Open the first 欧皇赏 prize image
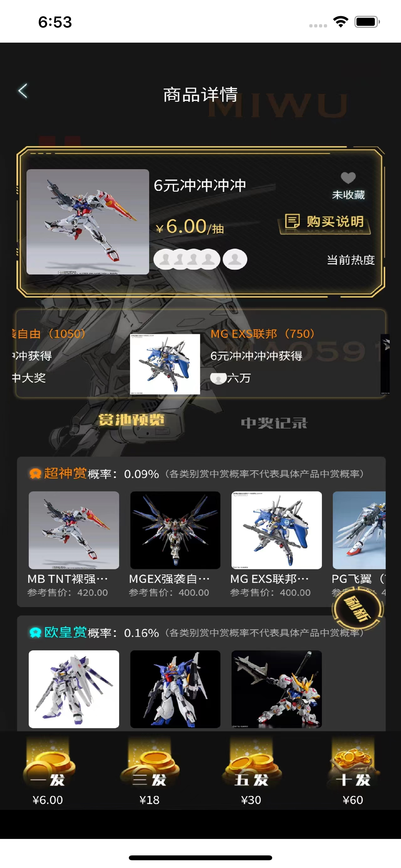 pos(74,689)
